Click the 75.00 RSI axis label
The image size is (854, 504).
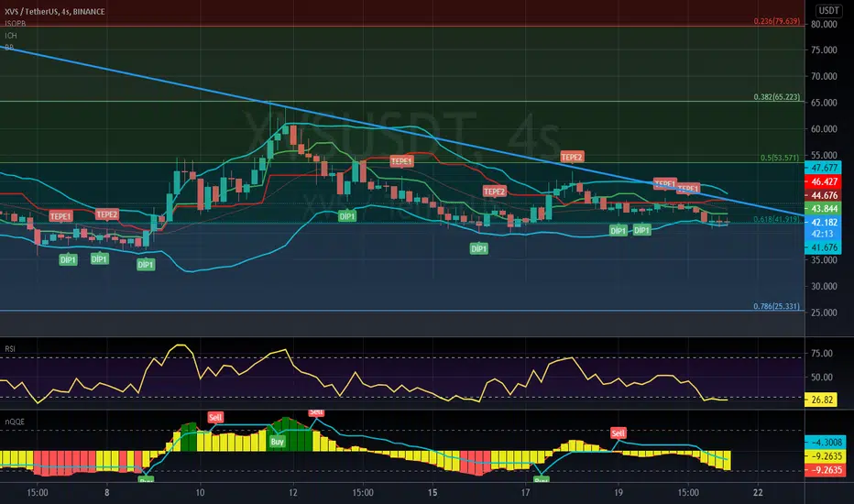pyautogui.click(x=822, y=354)
